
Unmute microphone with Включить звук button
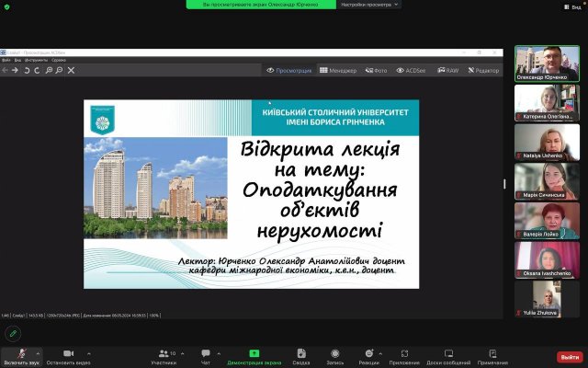pyautogui.click(x=20, y=354)
